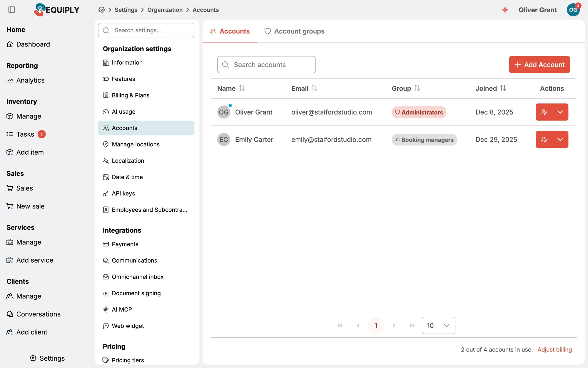Go to pagination page 1
Viewport: 588px width, 368px height.
point(376,325)
